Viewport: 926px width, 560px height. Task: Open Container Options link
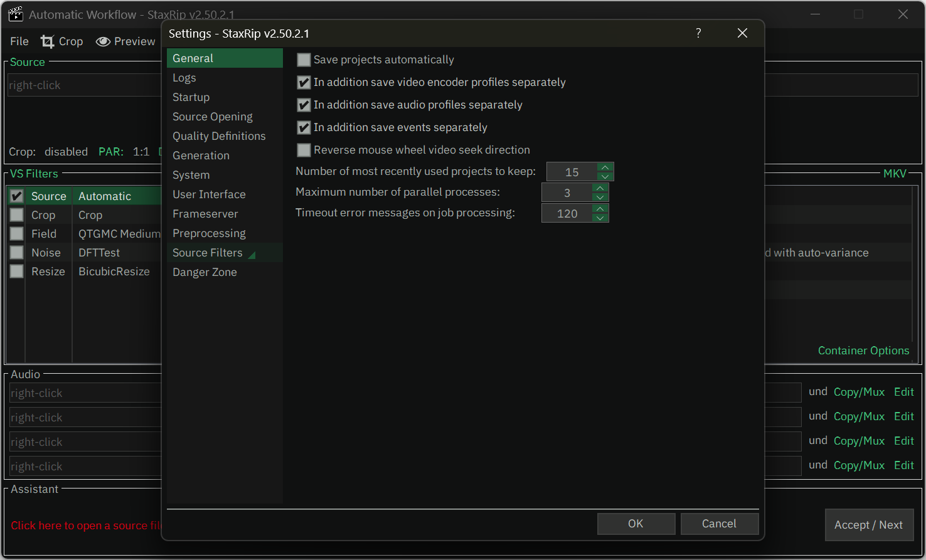tap(863, 351)
